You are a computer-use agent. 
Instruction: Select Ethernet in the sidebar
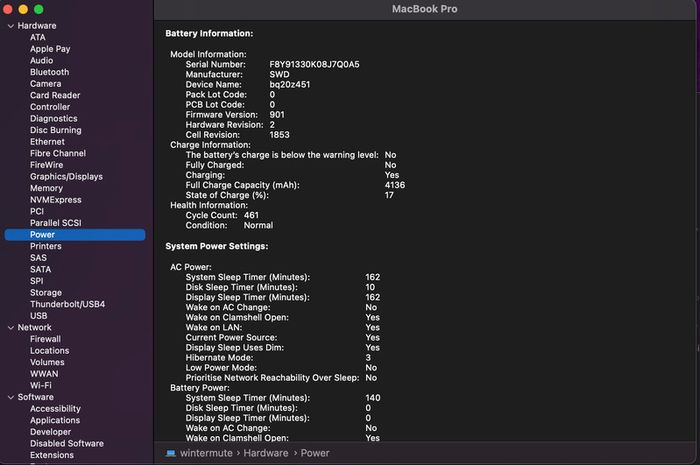pyautogui.click(x=47, y=142)
